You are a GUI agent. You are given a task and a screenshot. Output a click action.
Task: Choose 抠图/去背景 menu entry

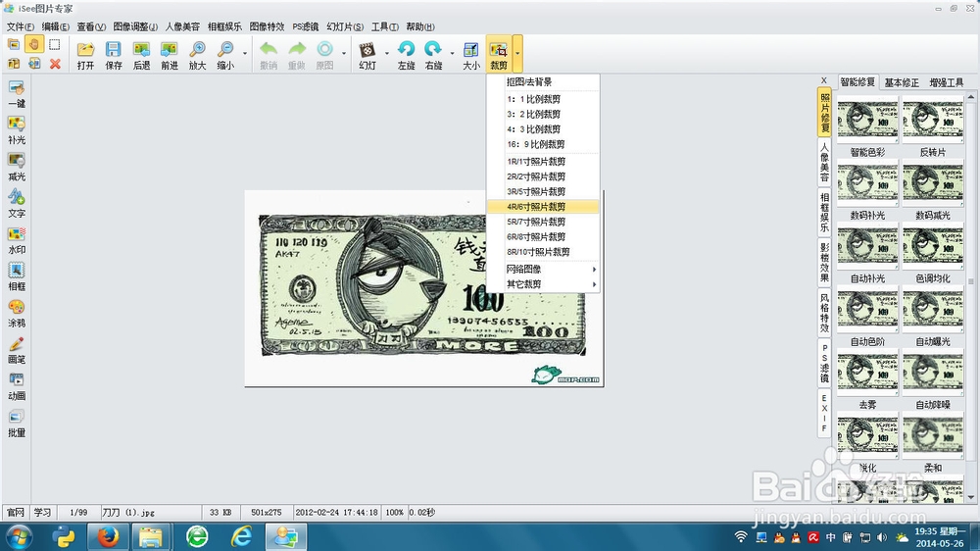(543, 82)
